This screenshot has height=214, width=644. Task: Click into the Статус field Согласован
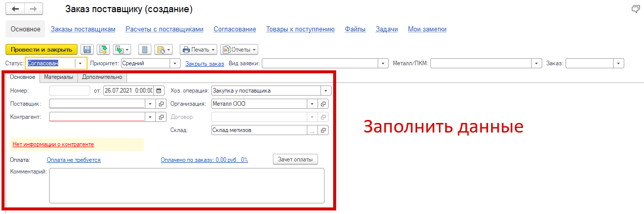tap(51, 63)
